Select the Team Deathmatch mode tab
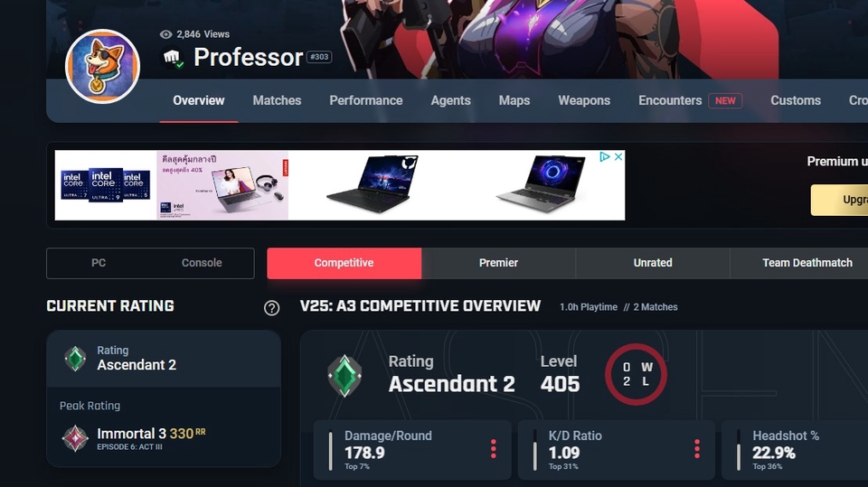 coord(807,263)
